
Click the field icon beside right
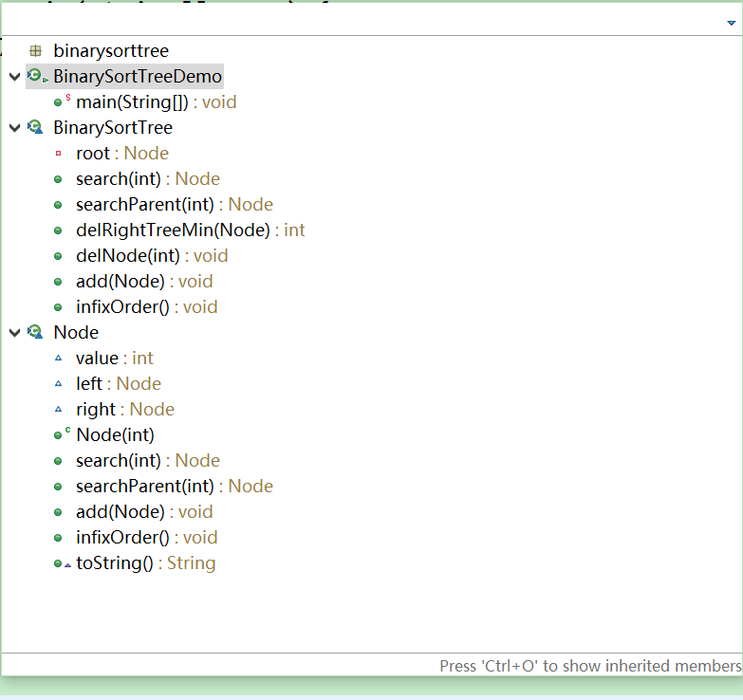(58, 409)
